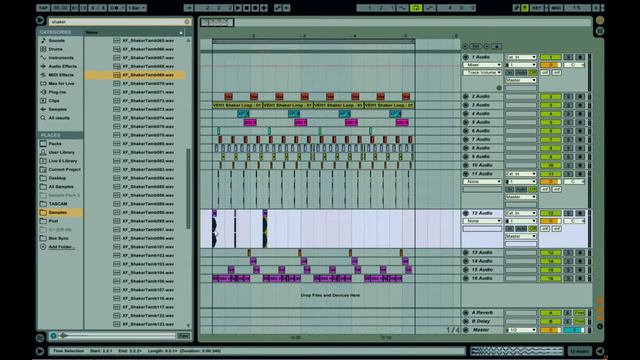
Task: Toggle A Reverb return activator
Action: coord(550,313)
